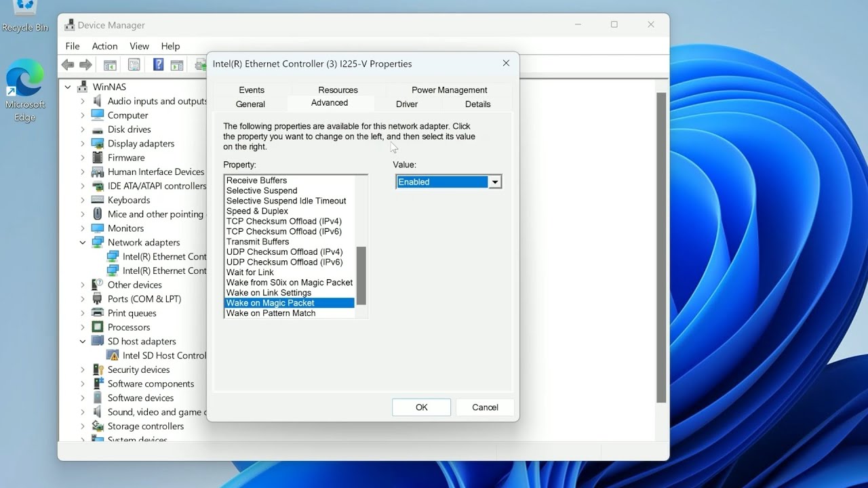Close the I225-V Properties dialog

tap(506, 63)
